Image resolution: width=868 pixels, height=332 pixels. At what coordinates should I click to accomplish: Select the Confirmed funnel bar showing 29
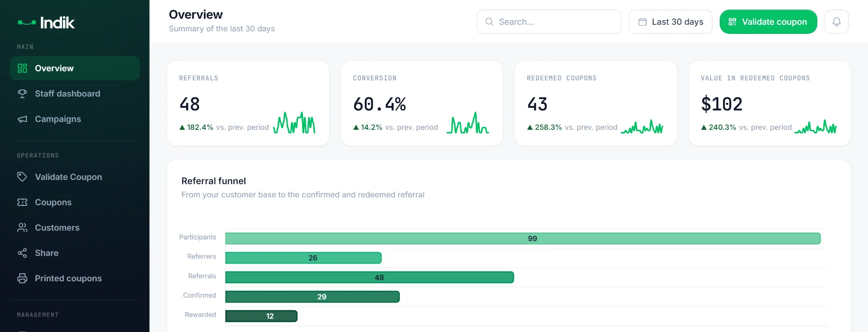click(x=312, y=297)
